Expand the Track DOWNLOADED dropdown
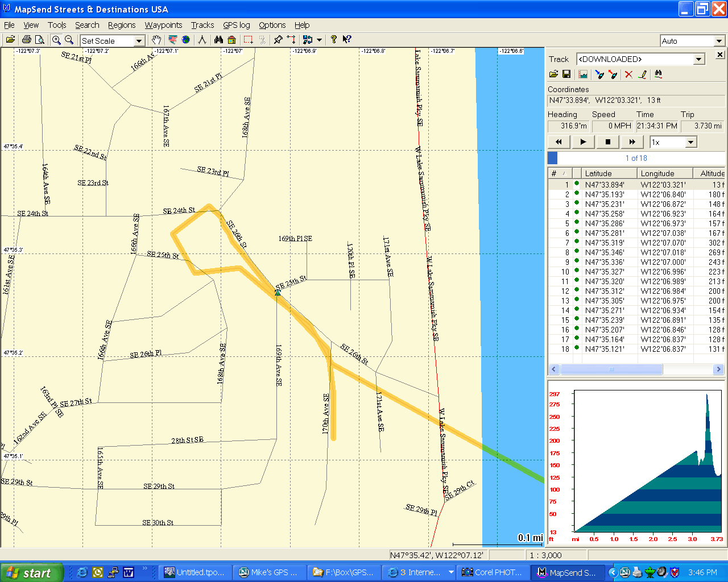728x582 pixels. (x=698, y=60)
